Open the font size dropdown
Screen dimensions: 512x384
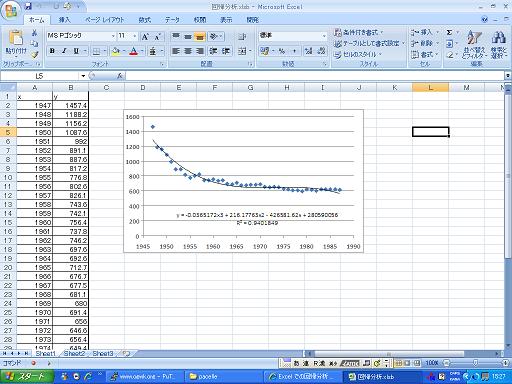coord(135,36)
